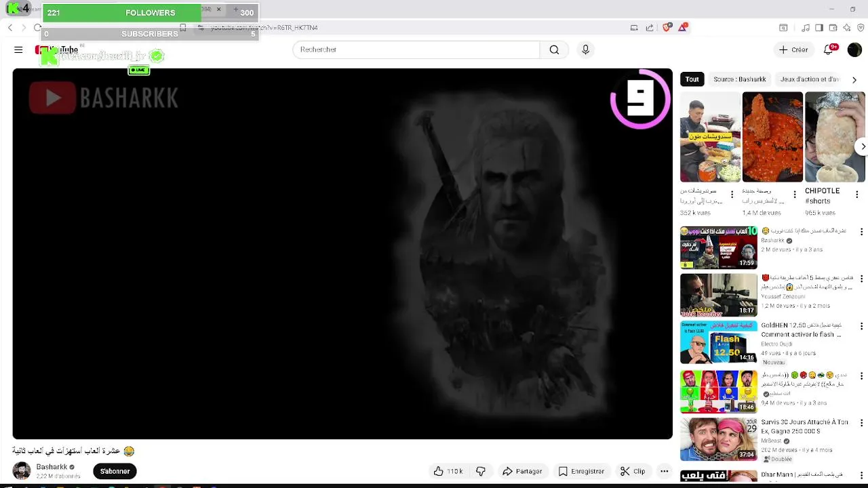Open the 18:46 four-faces video thumbnail
The image size is (868, 488).
coord(719,391)
